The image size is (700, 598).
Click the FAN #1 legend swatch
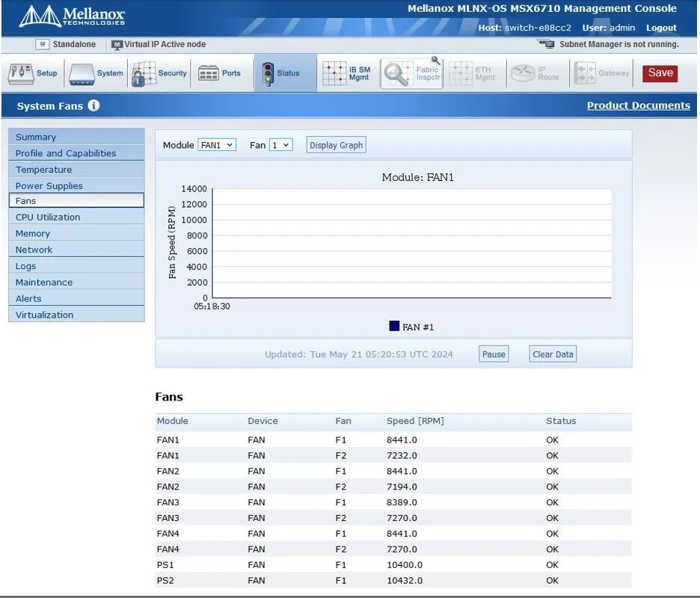point(394,326)
